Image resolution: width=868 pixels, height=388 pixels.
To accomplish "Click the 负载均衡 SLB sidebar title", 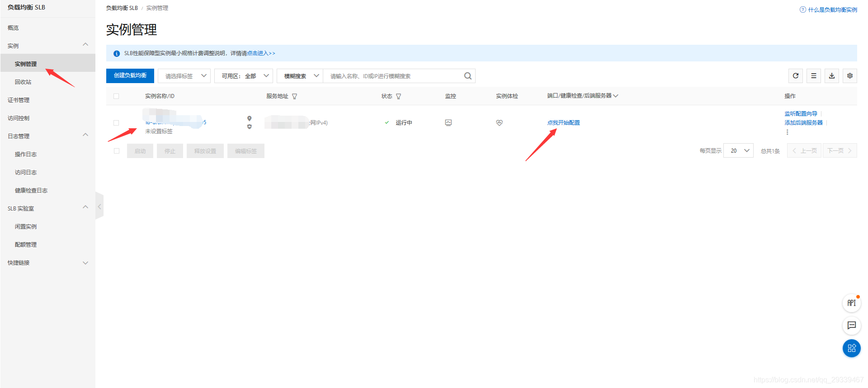I will point(26,7).
